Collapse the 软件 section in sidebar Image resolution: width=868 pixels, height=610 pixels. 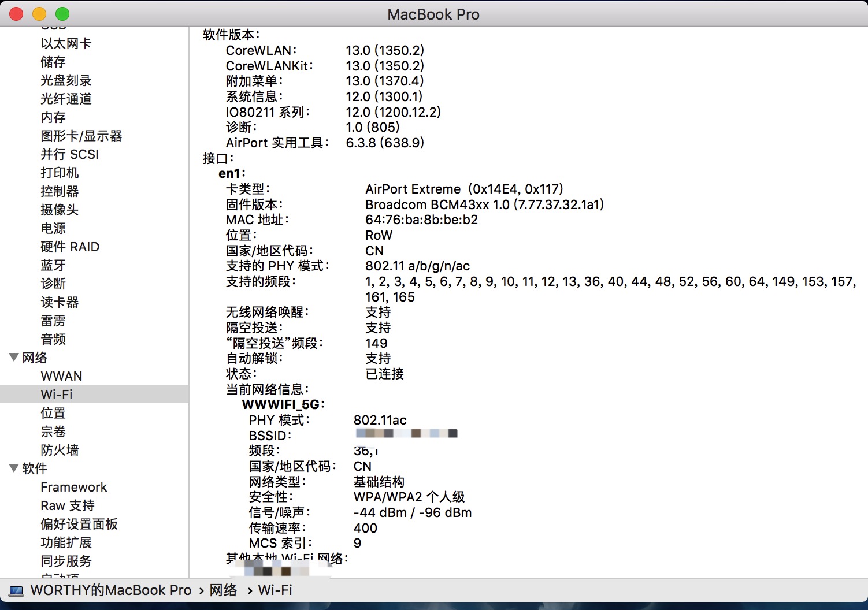pos(14,468)
